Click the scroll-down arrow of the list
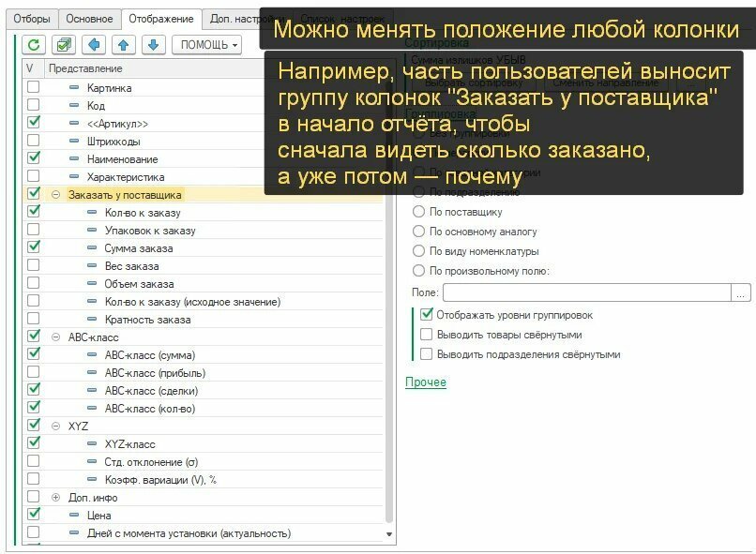Viewport: 756px width, 554px height. [389, 534]
